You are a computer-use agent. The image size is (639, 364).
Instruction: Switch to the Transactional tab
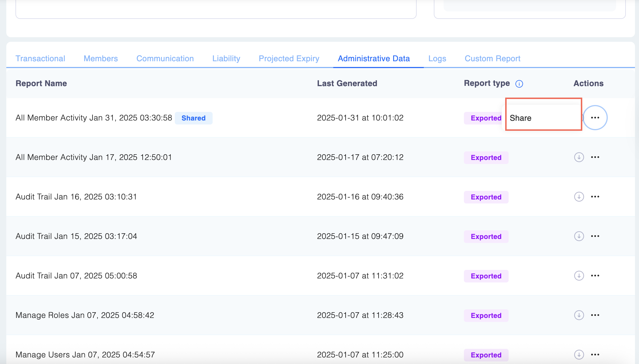click(40, 59)
